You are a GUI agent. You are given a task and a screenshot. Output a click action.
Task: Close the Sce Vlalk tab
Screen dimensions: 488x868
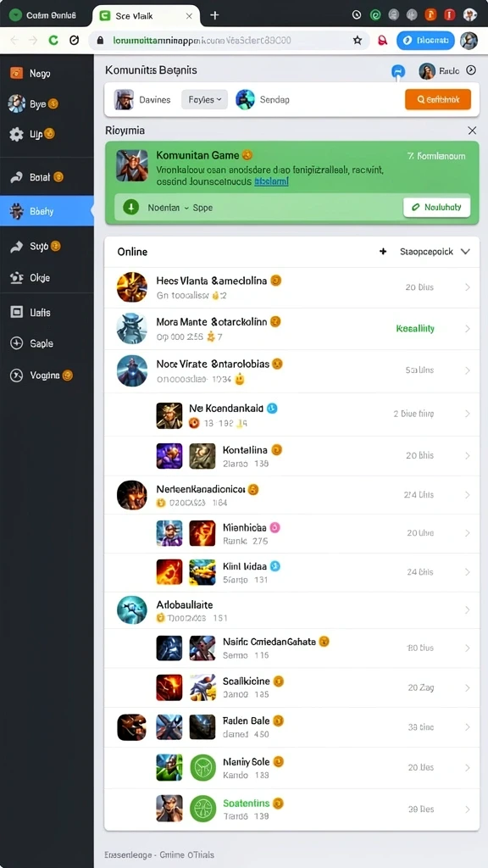pyautogui.click(x=189, y=15)
